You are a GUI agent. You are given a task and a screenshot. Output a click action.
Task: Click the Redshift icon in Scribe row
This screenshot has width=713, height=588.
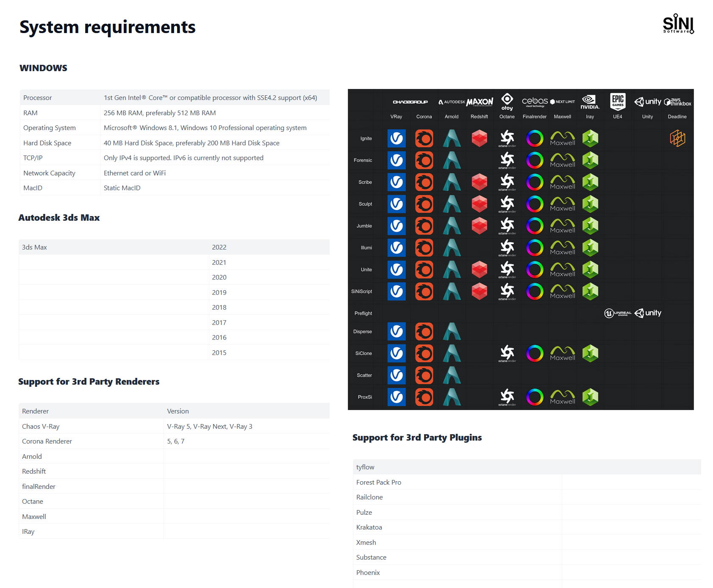coord(480,182)
